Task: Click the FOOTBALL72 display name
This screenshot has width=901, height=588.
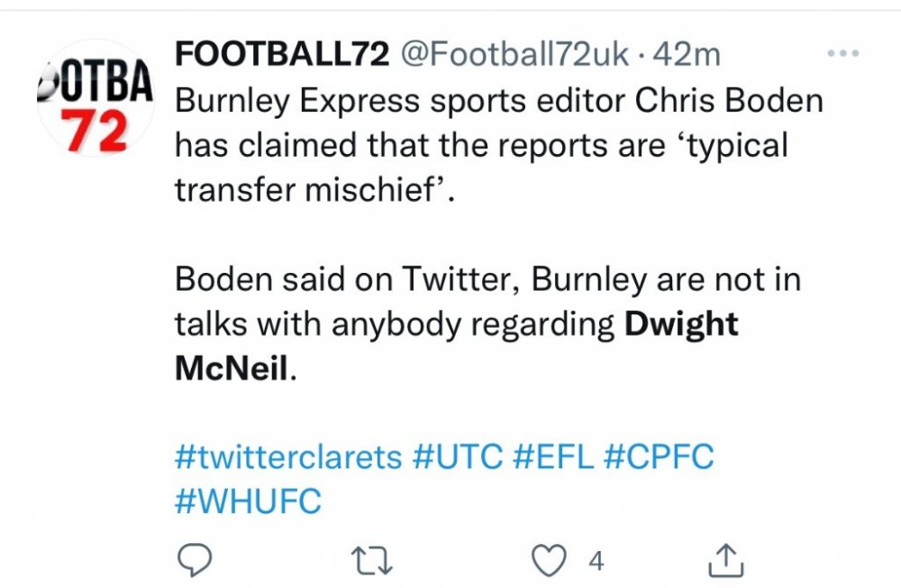Action: coord(281,54)
